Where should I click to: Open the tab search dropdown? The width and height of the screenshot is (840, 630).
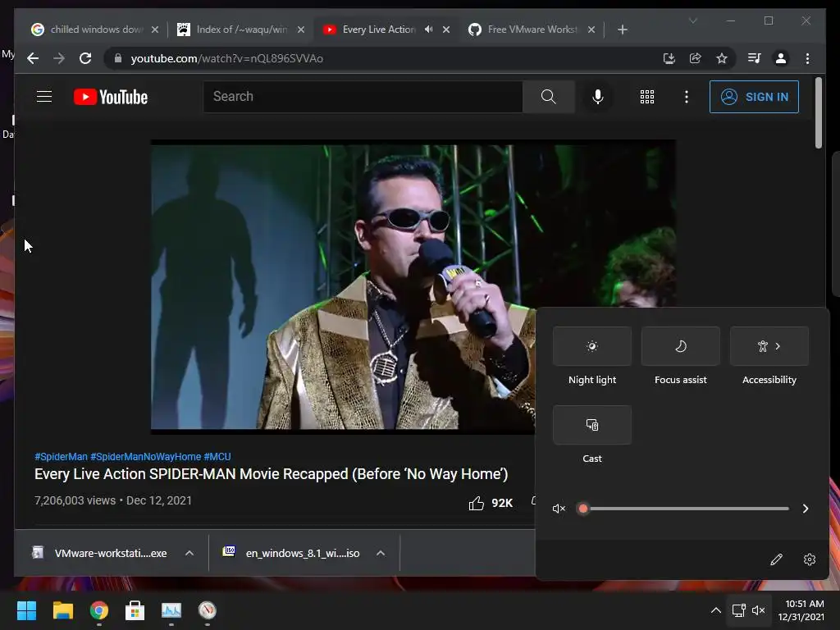click(692, 21)
